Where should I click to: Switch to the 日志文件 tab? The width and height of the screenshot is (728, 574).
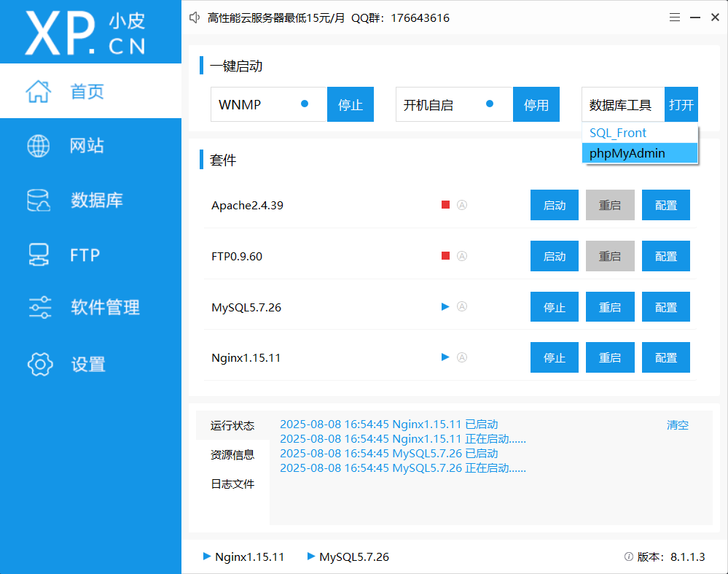tap(231, 484)
